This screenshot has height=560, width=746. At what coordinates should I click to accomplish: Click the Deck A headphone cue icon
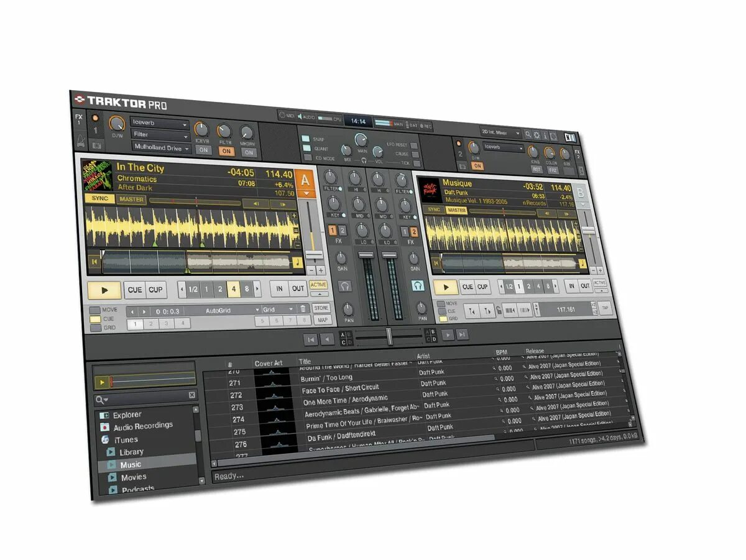tap(344, 286)
